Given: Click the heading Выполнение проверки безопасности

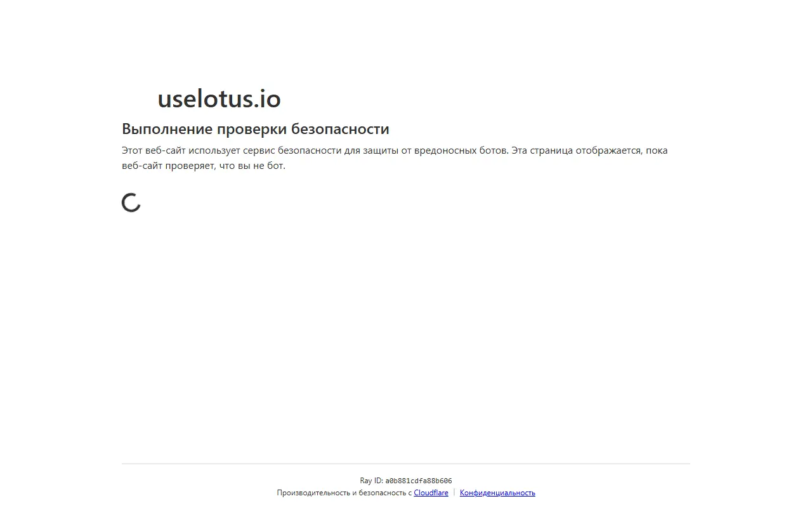Looking at the screenshot, I should 256,129.
